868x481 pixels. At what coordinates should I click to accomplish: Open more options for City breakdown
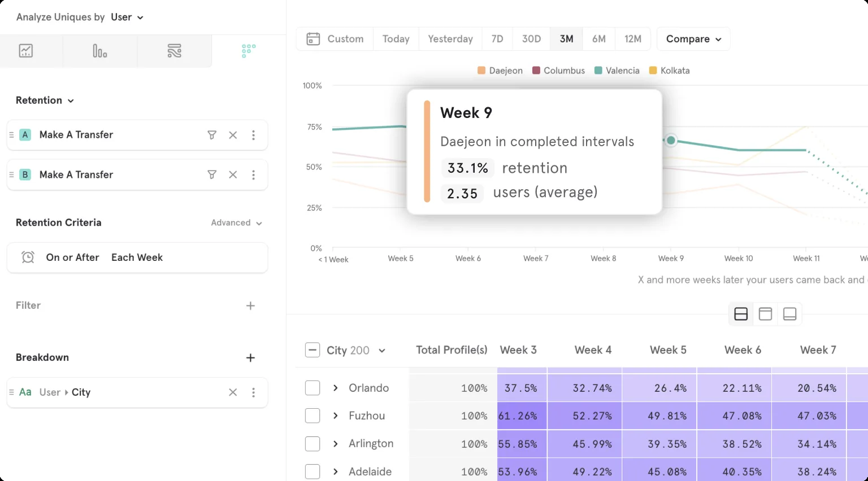(x=253, y=392)
